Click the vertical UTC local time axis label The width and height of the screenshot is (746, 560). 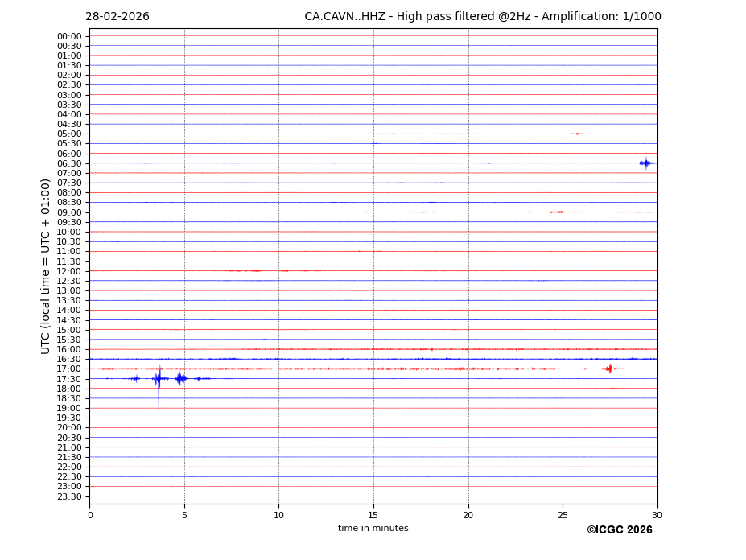coord(46,266)
